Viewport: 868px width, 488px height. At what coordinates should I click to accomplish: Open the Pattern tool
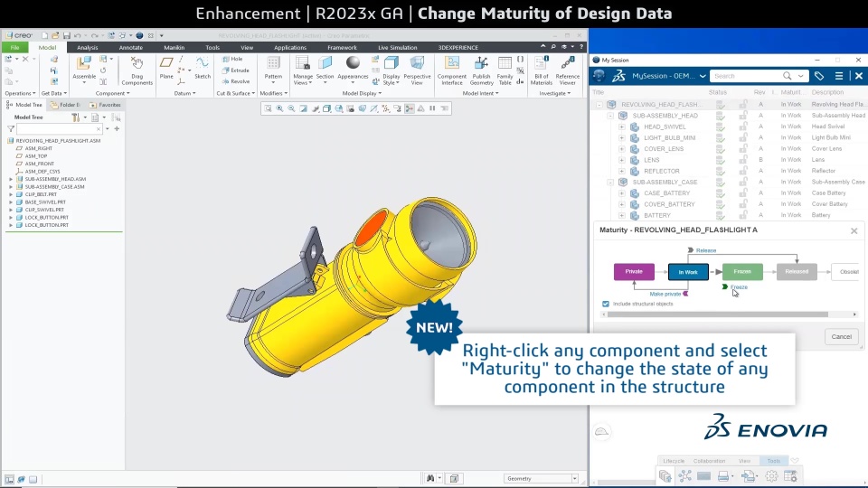[273, 68]
